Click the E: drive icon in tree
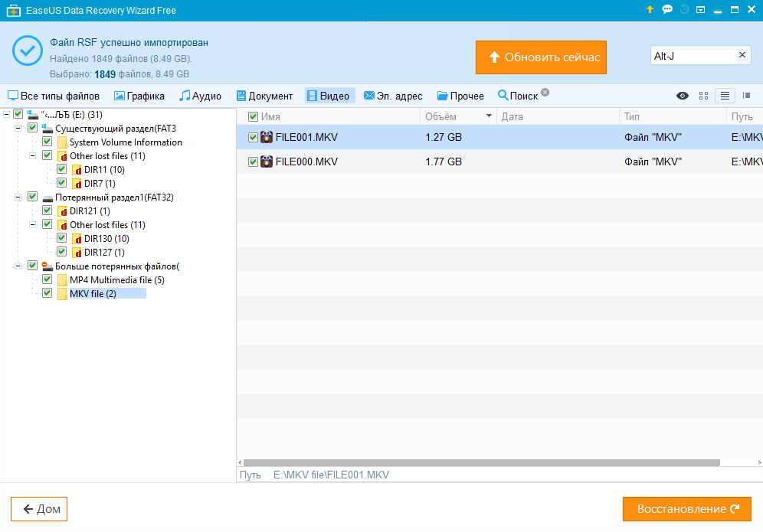The height and width of the screenshot is (532, 763). pos(33,115)
